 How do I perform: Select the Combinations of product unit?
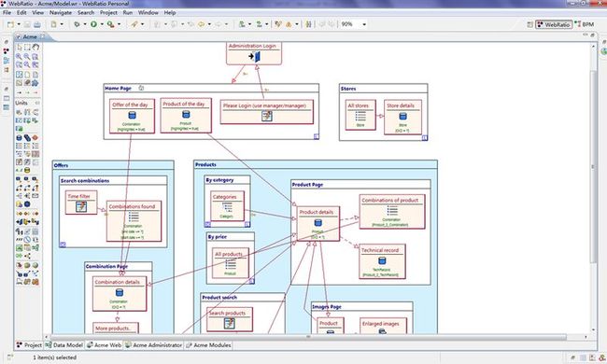point(392,212)
